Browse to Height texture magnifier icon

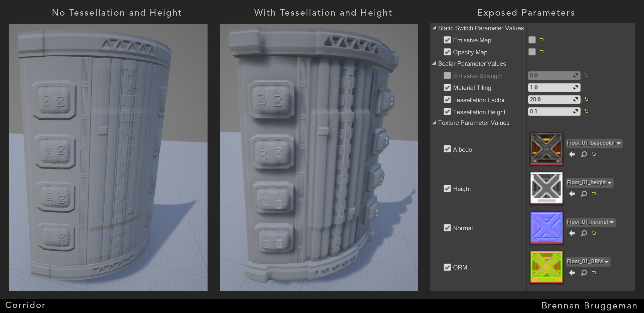coord(584,194)
